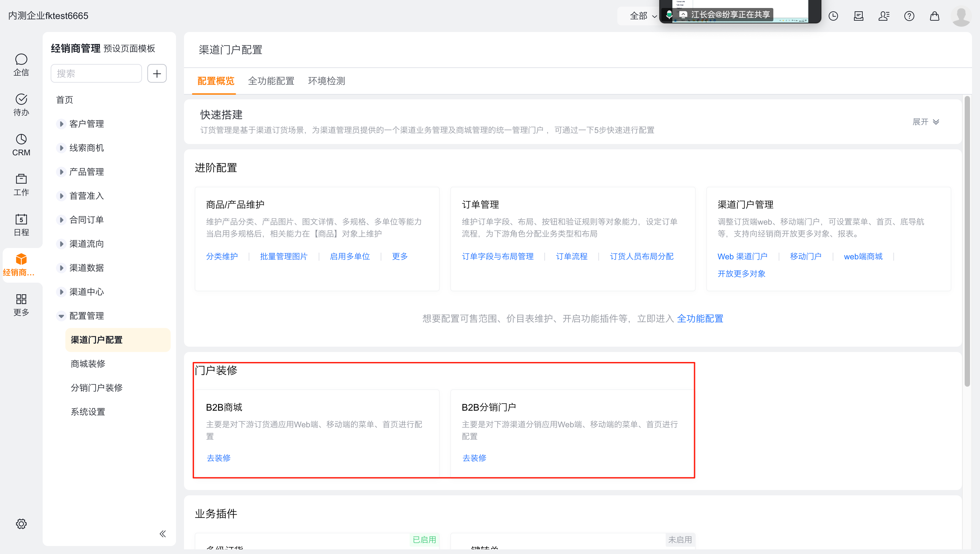Switch to the 全功能配置 tab
The width and height of the screenshot is (980, 554).
tap(271, 81)
